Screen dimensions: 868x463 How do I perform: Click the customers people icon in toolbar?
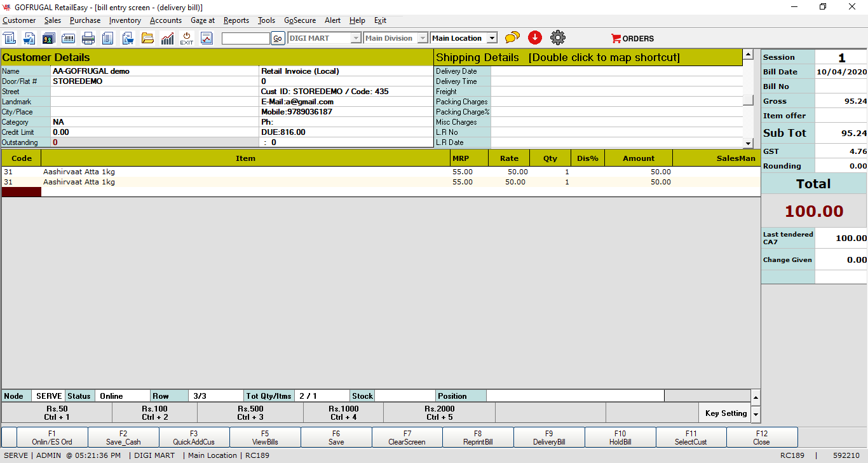click(x=49, y=38)
